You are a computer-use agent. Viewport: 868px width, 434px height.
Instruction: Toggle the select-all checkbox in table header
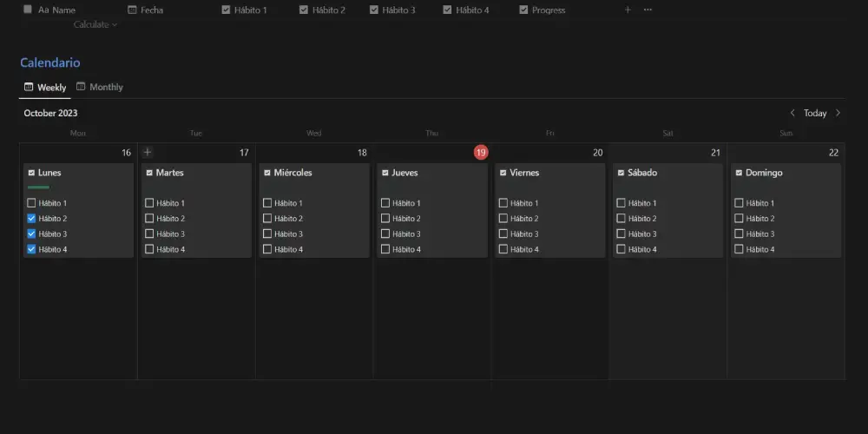tap(28, 10)
